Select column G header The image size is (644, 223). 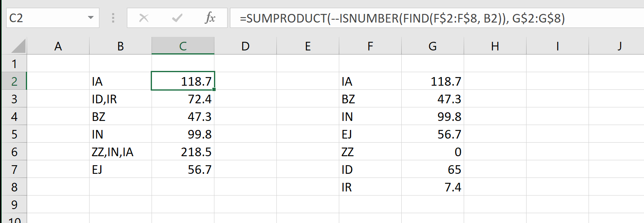tap(432, 46)
